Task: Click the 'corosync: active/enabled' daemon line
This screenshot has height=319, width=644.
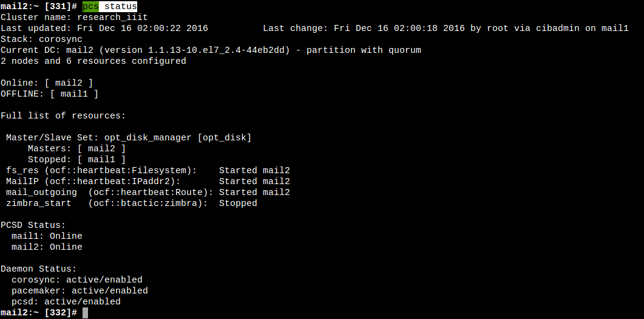Action: [77, 280]
